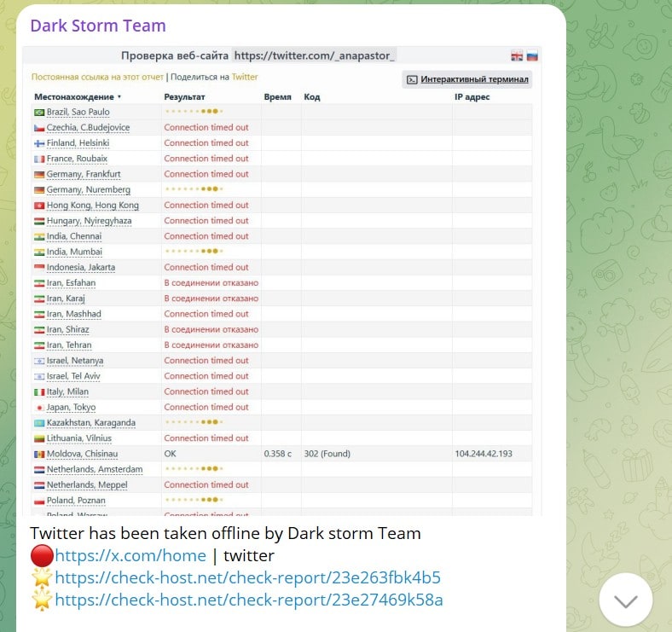Image resolution: width=672 pixels, height=632 pixels.
Task: Click the British flag language icon
Action: pos(517,56)
